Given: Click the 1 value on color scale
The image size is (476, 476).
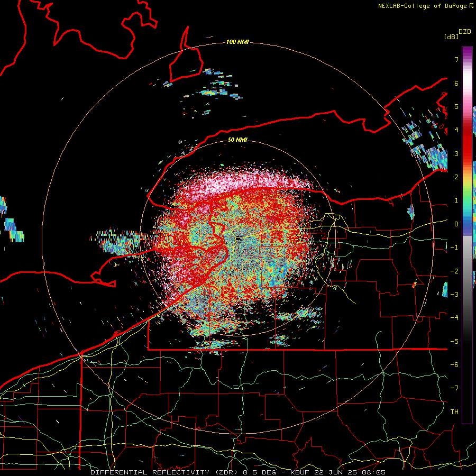Looking at the screenshot, I should (x=456, y=200).
